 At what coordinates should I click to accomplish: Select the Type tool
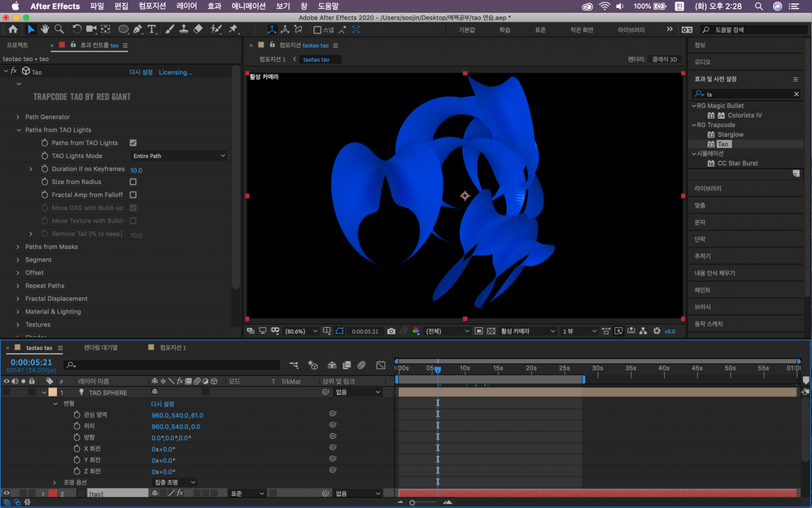(x=151, y=29)
